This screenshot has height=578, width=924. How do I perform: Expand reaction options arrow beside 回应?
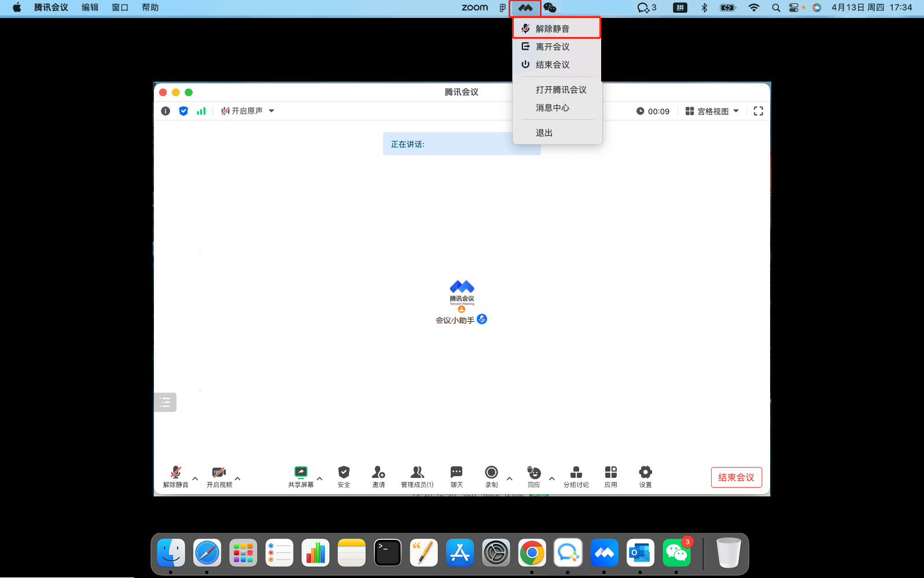pyautogui.click(x=552, y=478)
